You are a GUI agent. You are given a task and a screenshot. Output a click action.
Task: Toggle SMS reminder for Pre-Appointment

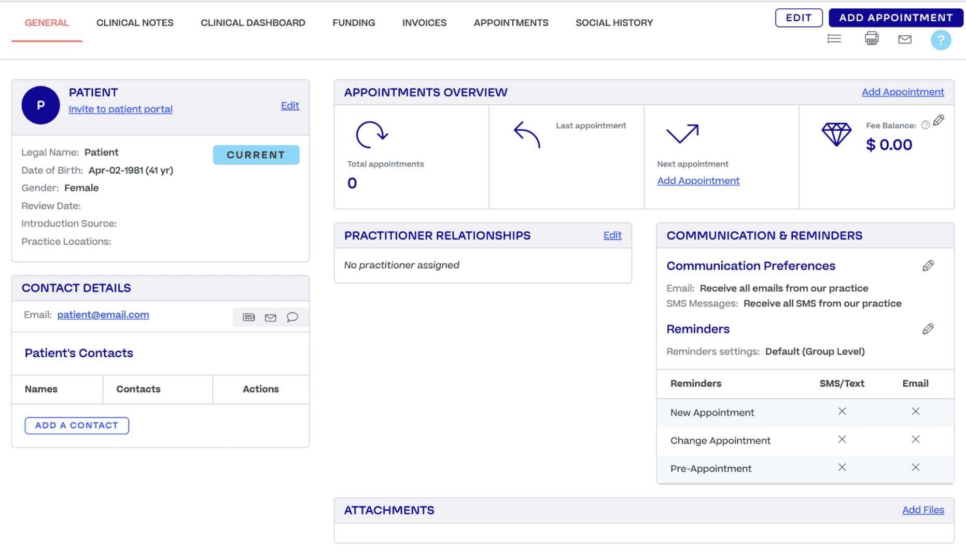point(842,467)
